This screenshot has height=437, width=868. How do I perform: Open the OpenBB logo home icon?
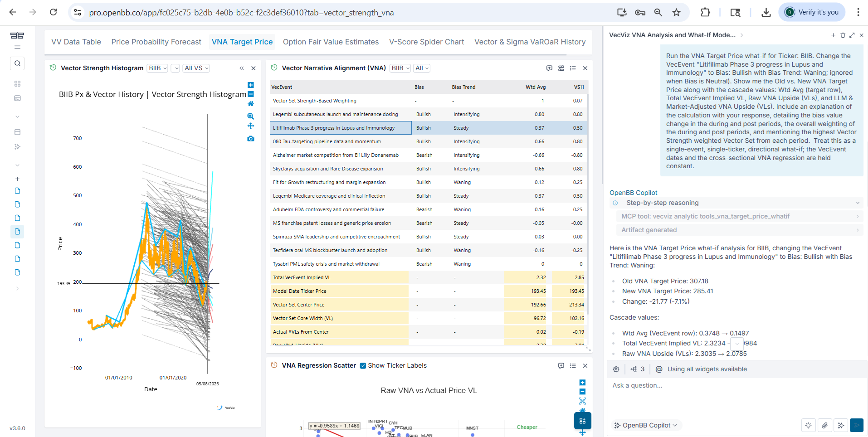(17, 35)
